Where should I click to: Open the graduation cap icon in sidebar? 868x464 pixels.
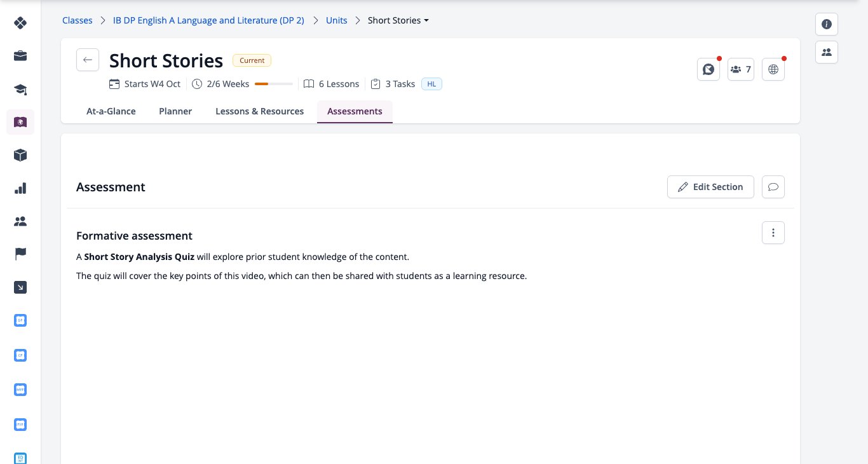coord(20,89)
